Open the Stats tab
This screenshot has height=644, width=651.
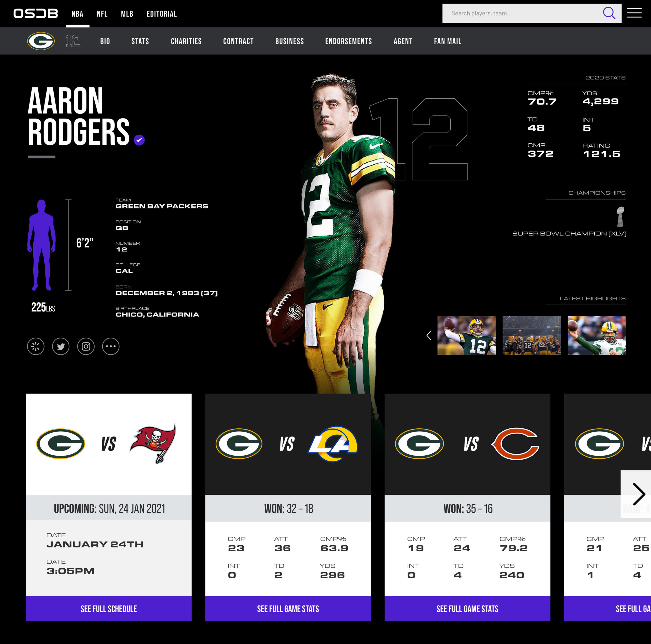[140, 41]
